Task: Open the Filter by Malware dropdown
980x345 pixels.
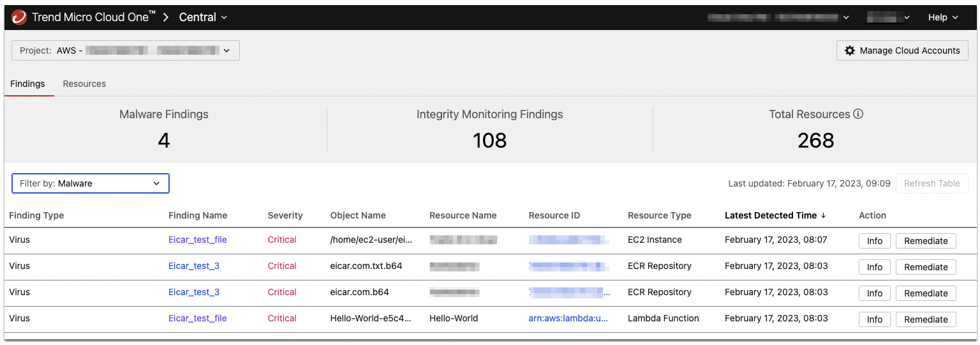Action: coord(91,183)
